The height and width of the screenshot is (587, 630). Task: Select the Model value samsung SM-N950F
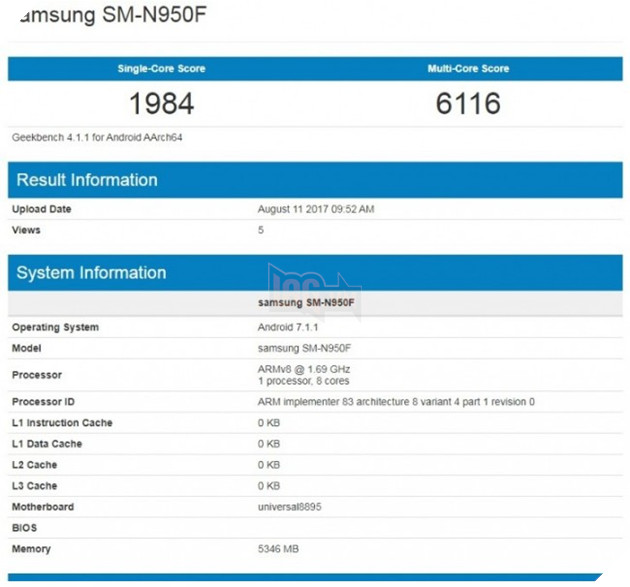point(304,348)
